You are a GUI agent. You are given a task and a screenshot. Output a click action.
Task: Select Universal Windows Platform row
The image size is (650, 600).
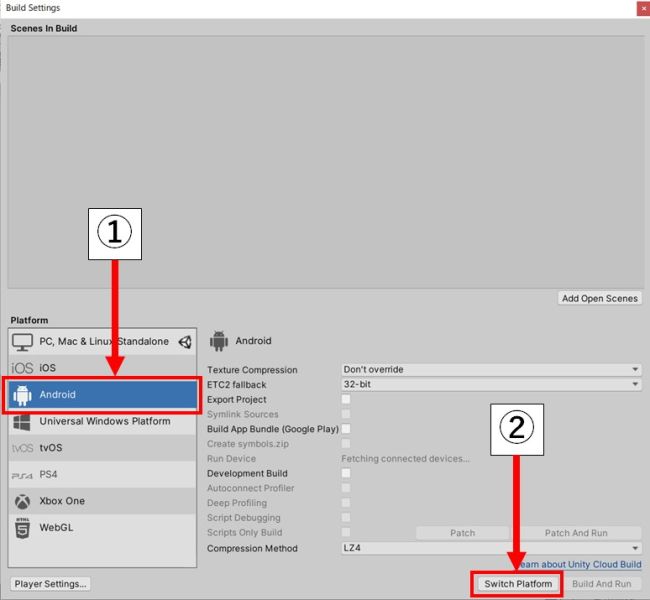(102, 422)
